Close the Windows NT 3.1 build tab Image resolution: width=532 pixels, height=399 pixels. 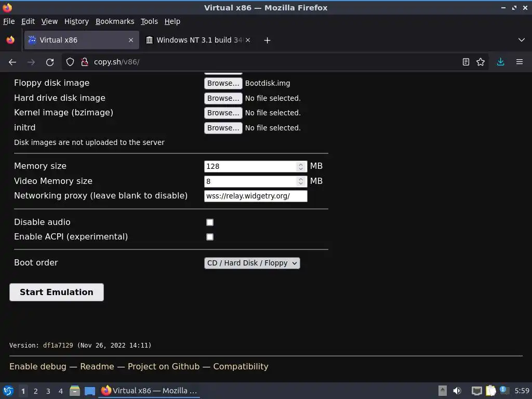pyautogui.click(x=248, y=40)
